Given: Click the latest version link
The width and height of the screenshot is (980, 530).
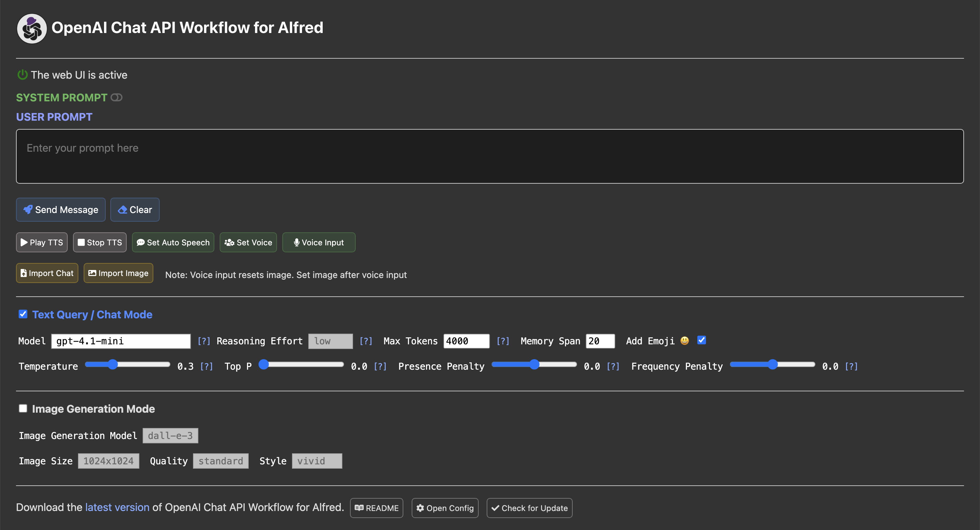Looking at the screenshot, I should coord(117,507).
